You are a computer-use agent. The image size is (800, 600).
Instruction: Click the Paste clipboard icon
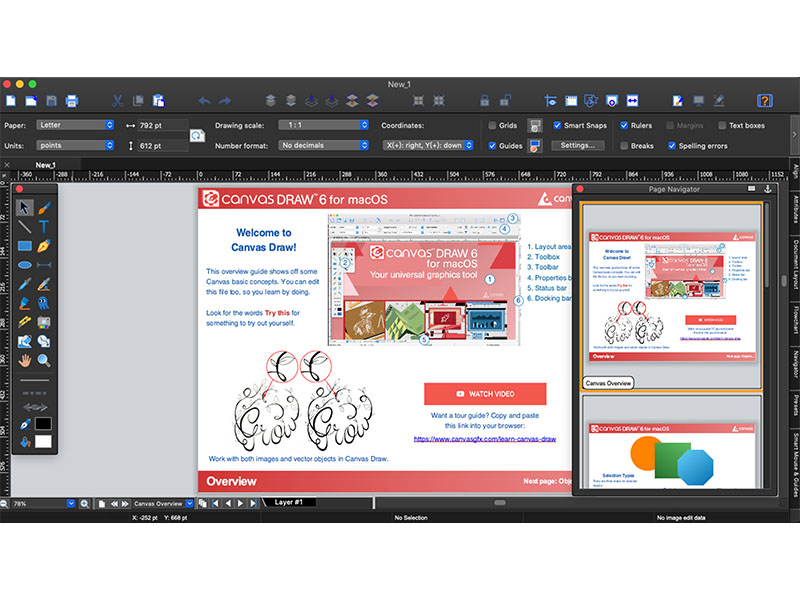click(159, 101)
